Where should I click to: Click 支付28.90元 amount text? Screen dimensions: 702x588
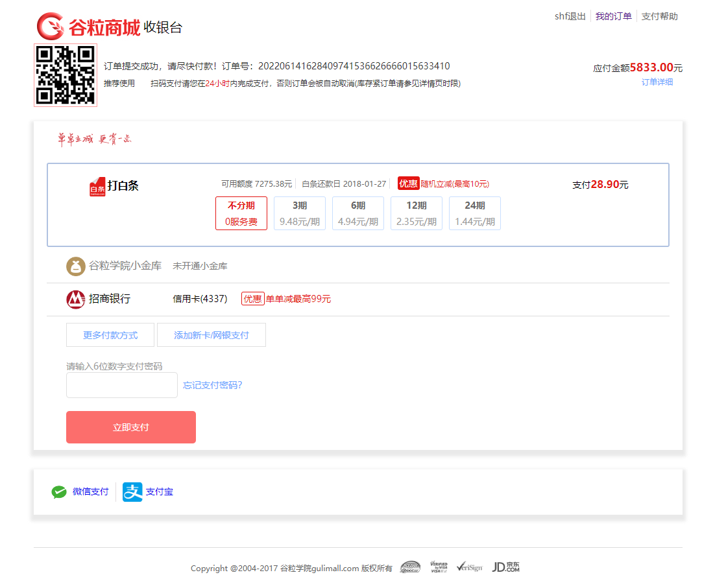[600, 184]
